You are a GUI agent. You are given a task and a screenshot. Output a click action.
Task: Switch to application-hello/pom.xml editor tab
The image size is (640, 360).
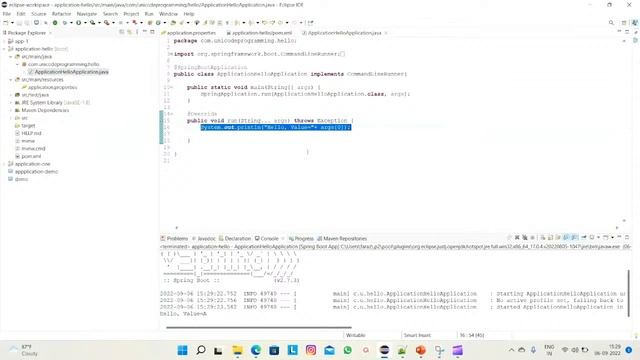coord(260,33)
